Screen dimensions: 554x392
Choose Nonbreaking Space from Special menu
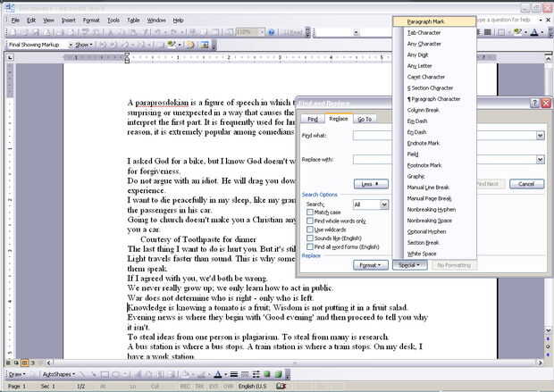(434, 221)
